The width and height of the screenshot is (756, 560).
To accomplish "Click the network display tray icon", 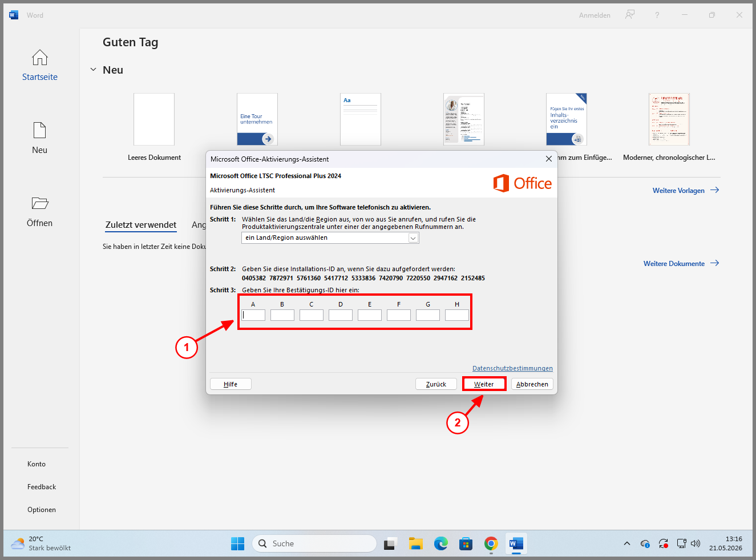I will (681, 543).
